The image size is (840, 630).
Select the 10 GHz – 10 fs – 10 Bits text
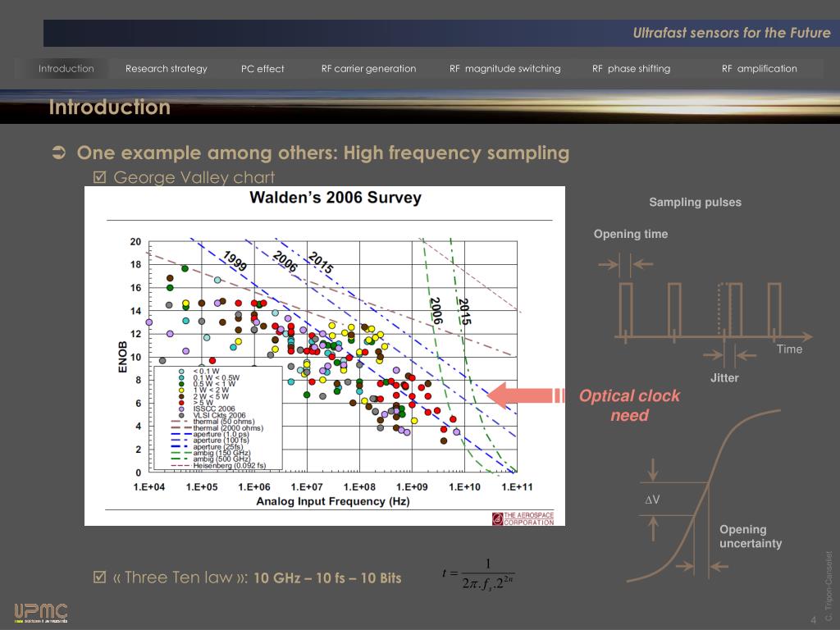(x=327, y=578)
